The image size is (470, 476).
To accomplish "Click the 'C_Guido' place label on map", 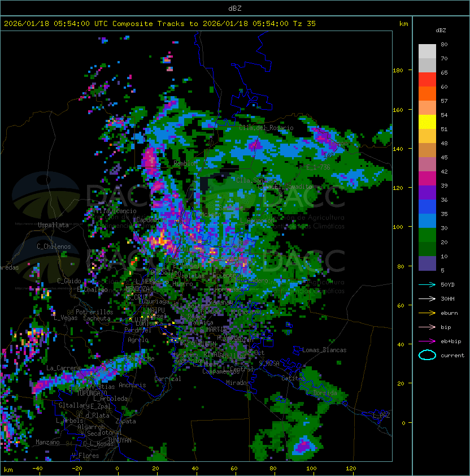I will pos(69,281).
